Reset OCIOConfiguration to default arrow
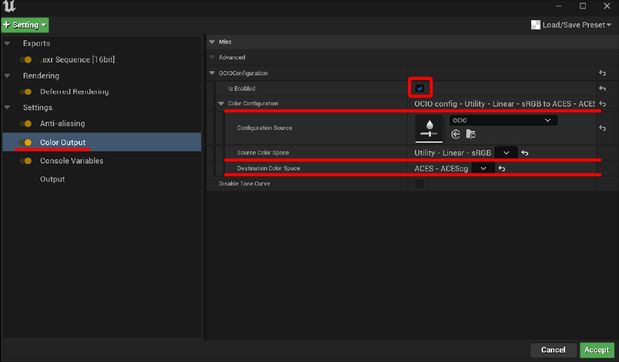Image resolution: width=619 pixels, height=362 pixels. (602, 73)
